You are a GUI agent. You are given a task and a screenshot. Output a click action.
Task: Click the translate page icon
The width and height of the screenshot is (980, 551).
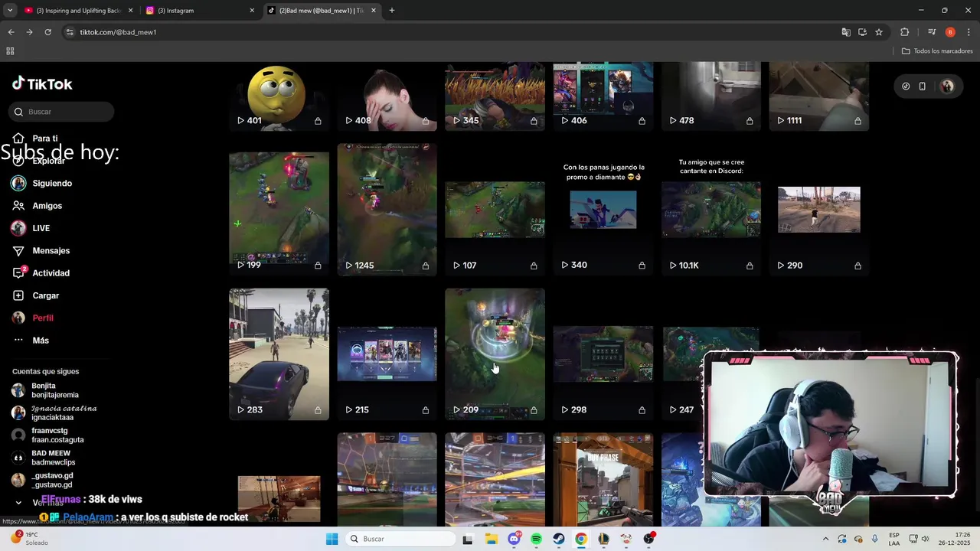[846, 32]
